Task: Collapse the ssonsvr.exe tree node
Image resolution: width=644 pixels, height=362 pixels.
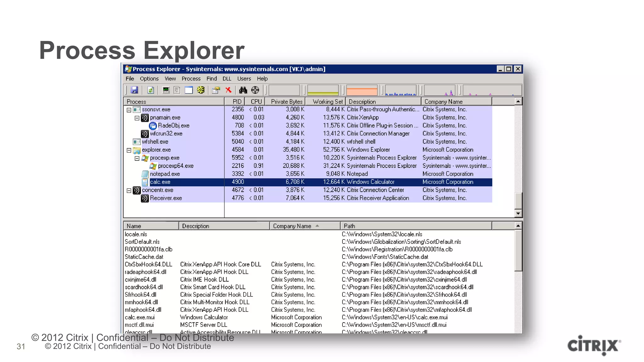Action: [x=129, y=110]
